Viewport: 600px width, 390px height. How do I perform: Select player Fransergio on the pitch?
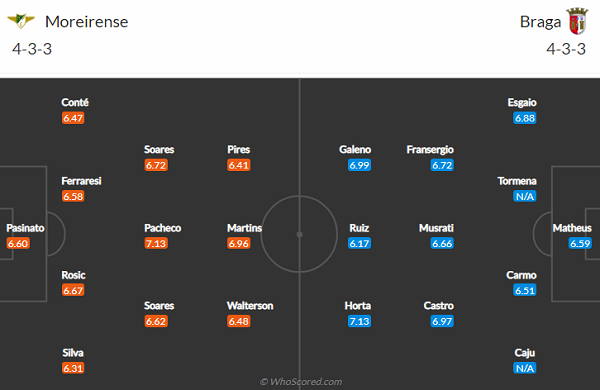coord(430,150)
